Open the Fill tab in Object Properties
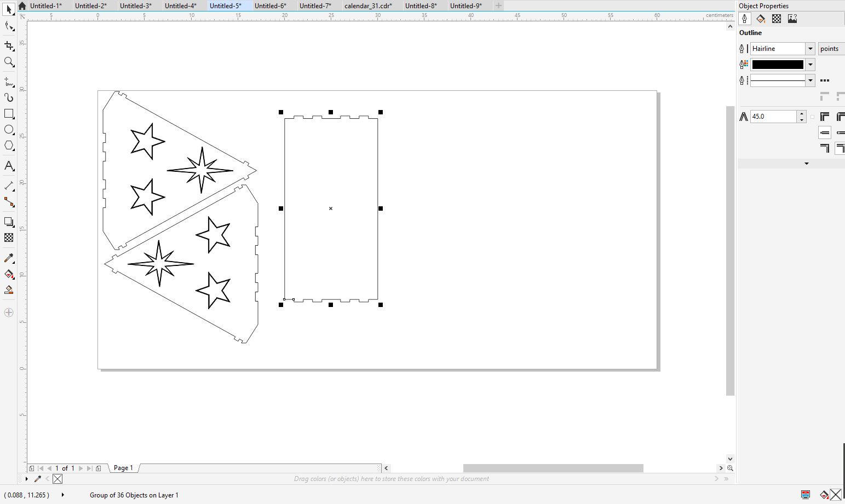Screen dimensions: 845x504 tap(761, 19)
